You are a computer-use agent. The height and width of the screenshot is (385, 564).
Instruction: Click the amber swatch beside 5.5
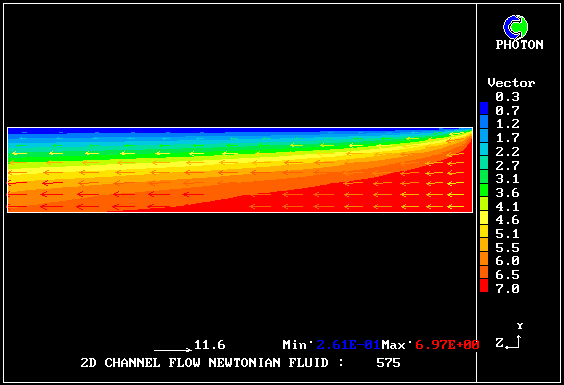point(484,245)
